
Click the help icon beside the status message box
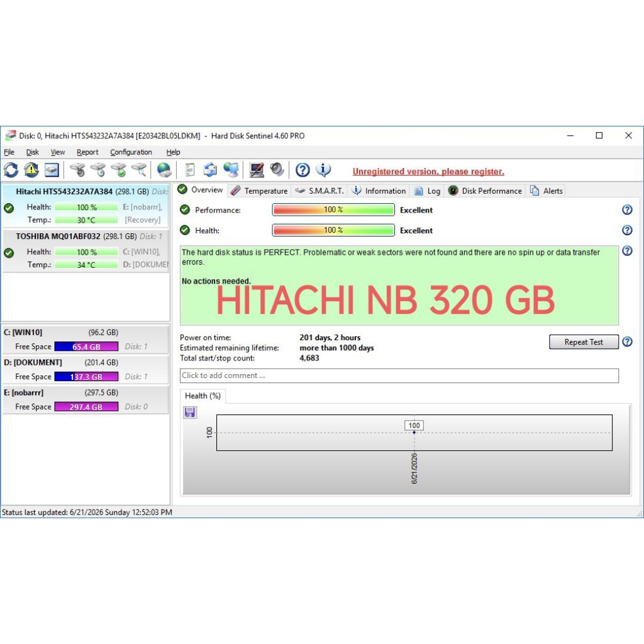tap(627, 250)
